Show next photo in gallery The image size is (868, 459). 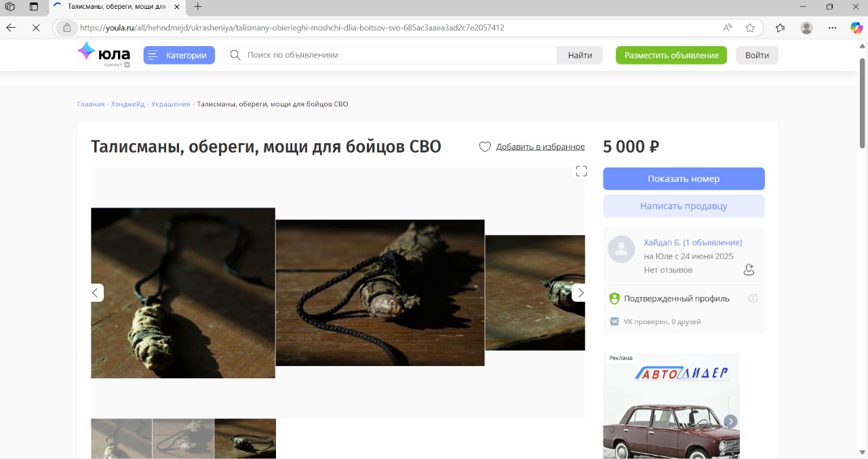tap(580, 293)
